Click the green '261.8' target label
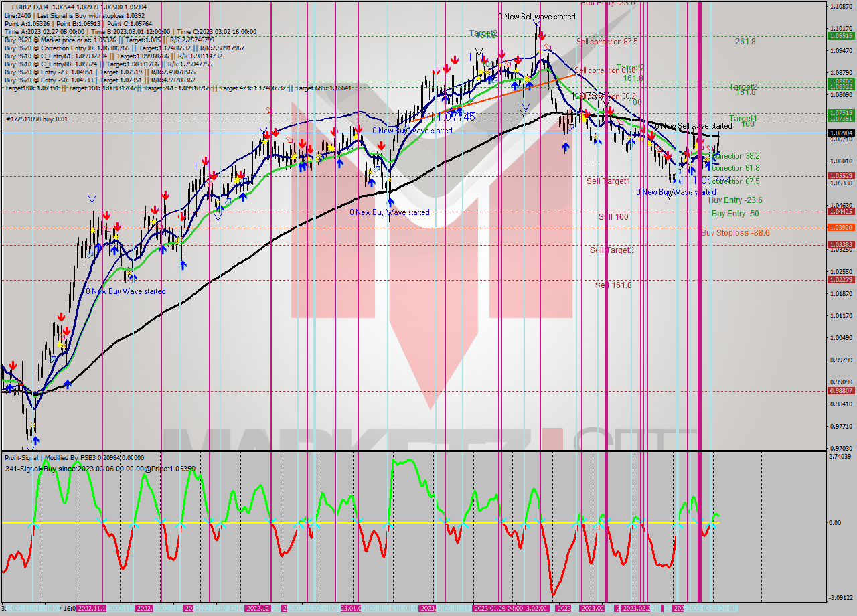The height and width of the screenshot is (616, 857). pyautogui.click(x=745, y=42)
